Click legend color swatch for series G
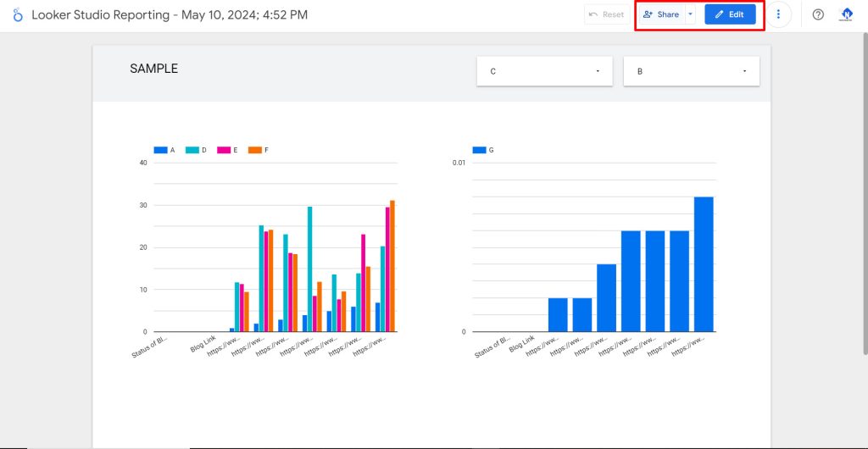Viewport: 868px width, 449px height. [479, 150]
